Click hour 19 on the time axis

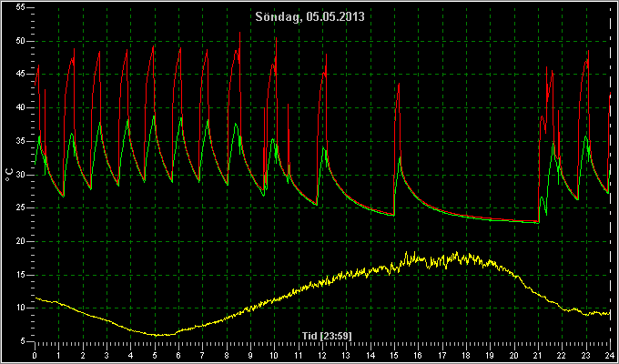490,355
